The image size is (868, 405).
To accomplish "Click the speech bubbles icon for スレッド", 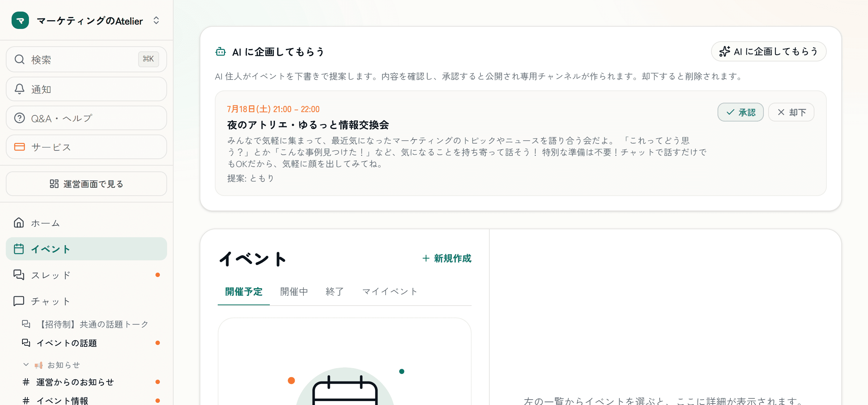I will tap(19, 275).
